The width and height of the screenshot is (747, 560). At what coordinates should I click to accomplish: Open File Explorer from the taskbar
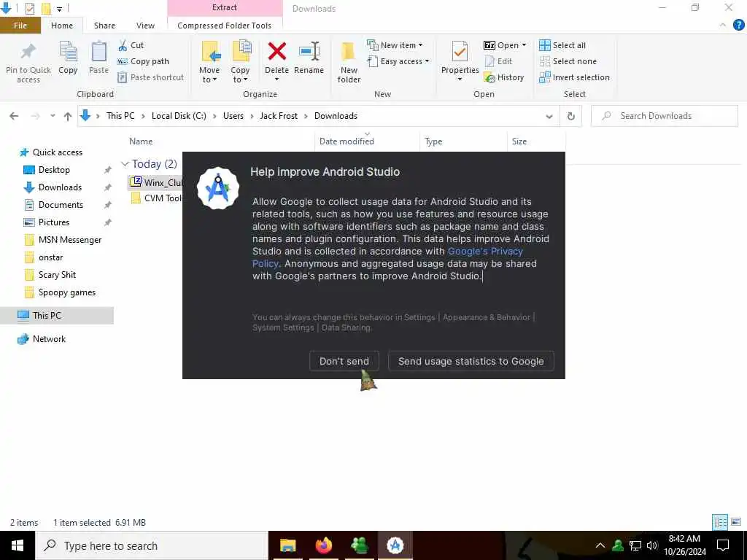click(x=287, y=545)
